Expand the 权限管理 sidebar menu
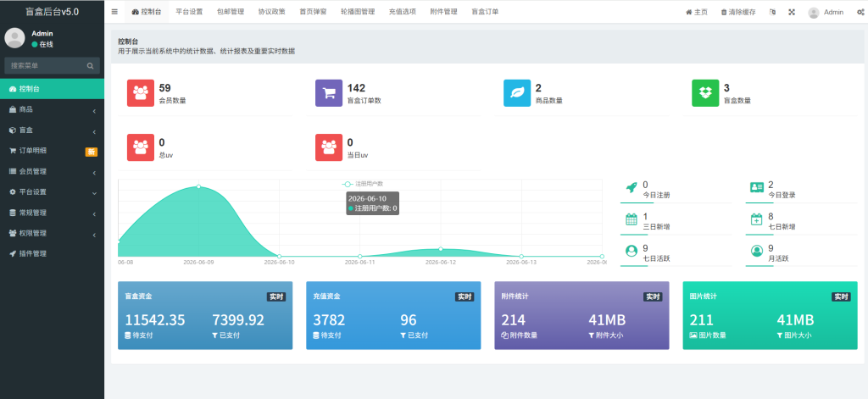 pyautogui.click(x=52, y=233)
